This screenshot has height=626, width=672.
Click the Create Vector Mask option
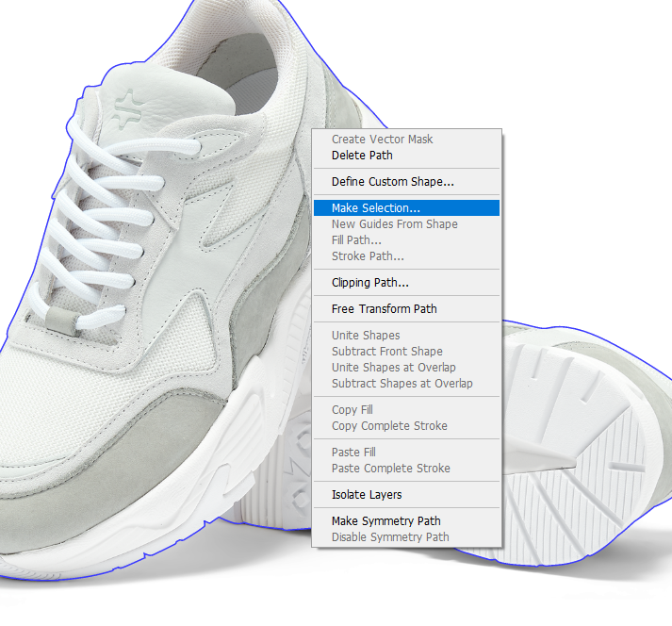point(382,140)
